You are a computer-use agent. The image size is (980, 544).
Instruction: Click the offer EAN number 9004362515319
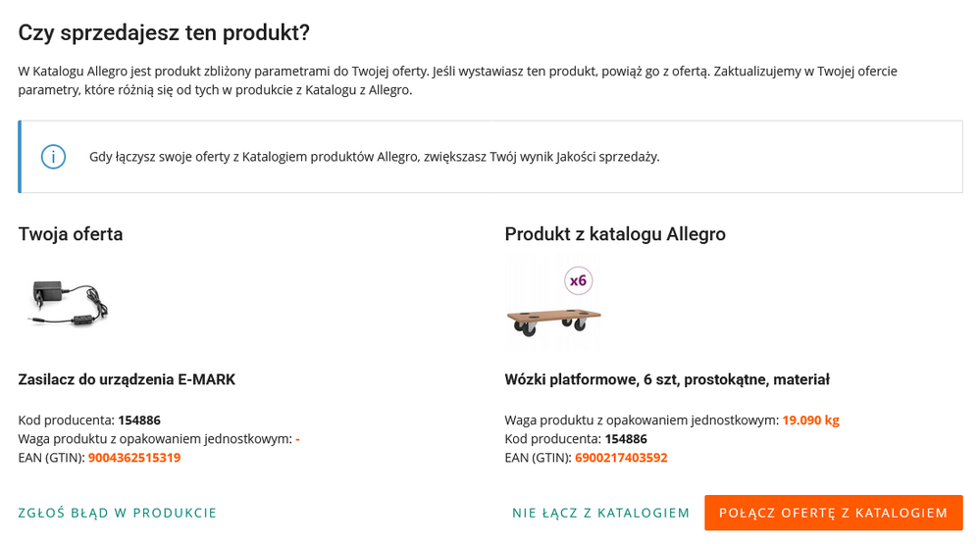click(134, 458)
